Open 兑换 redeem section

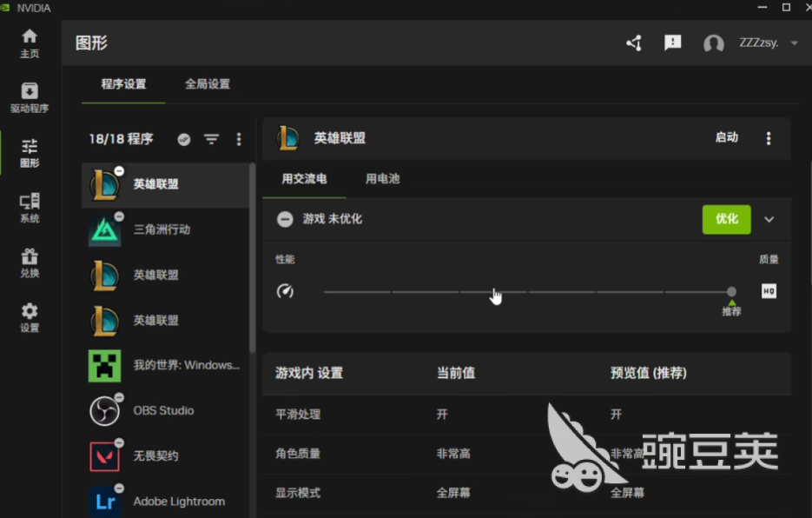[x=30, y=262]
